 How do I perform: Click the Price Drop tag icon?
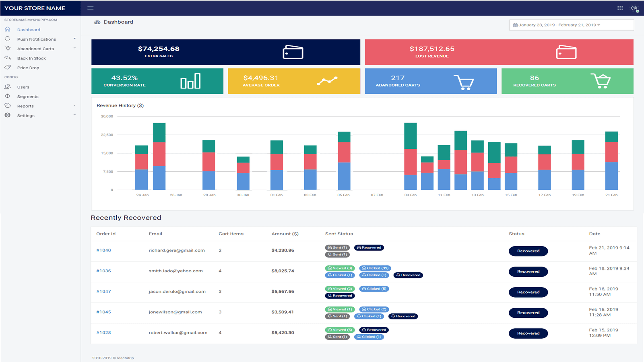tap(7, 67)
